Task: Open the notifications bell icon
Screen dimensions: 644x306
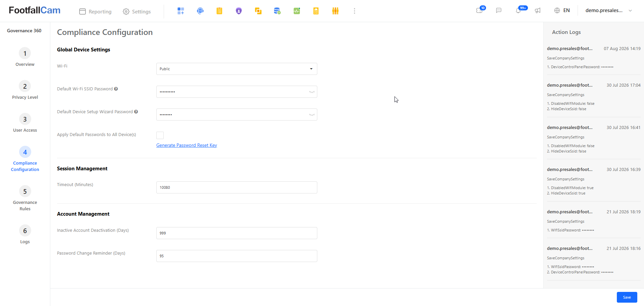Action: (x=519, y=10)
